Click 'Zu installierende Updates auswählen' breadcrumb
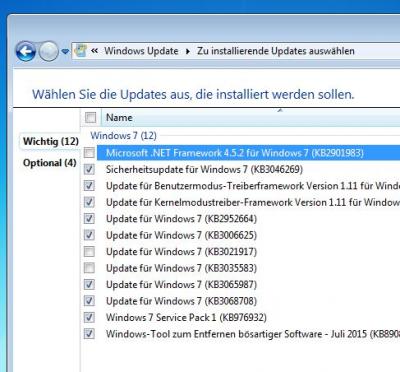 pos(276,51)
